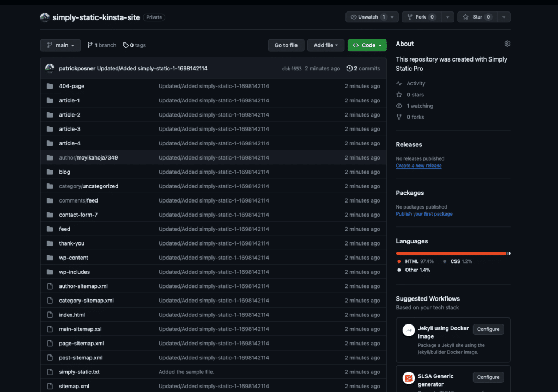
Task: Open page-sitemap.xml file
Action: click(x=82, y=343)
